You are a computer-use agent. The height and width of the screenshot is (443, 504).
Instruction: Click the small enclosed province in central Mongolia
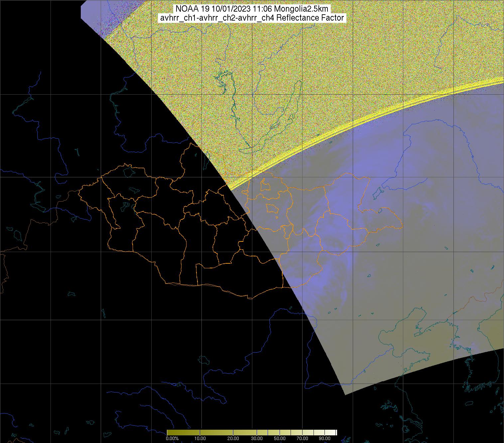click(x=272, y=208)
